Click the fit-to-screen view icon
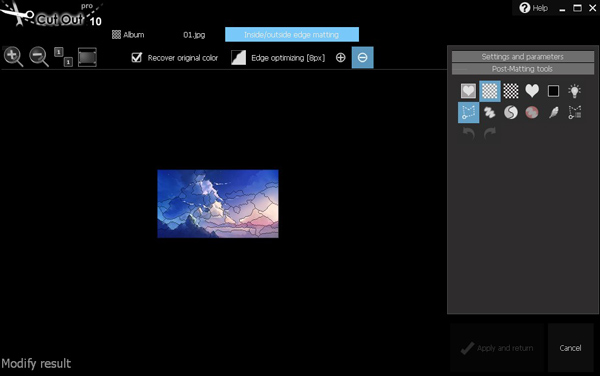Viewport: 600px width, 376px height. pos(87,57)
